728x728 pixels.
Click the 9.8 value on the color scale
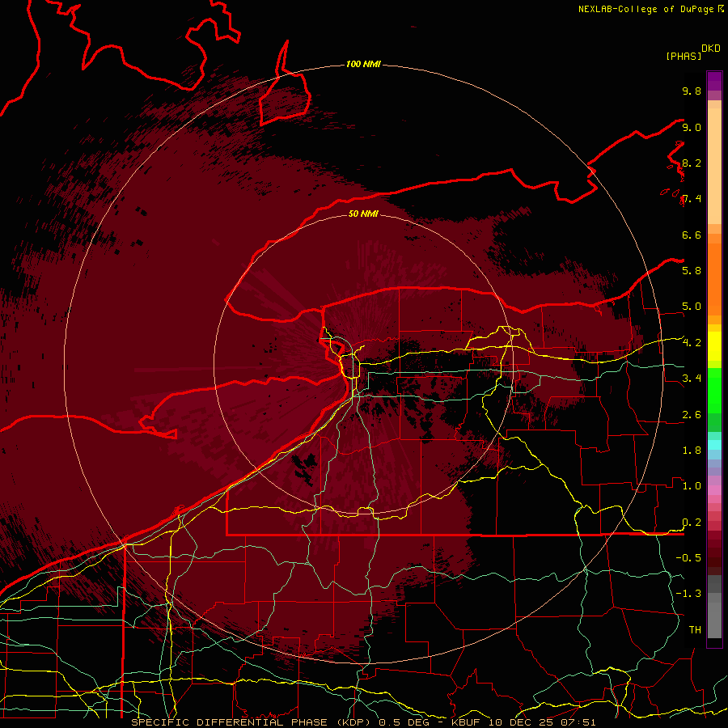tap(692, 91)
